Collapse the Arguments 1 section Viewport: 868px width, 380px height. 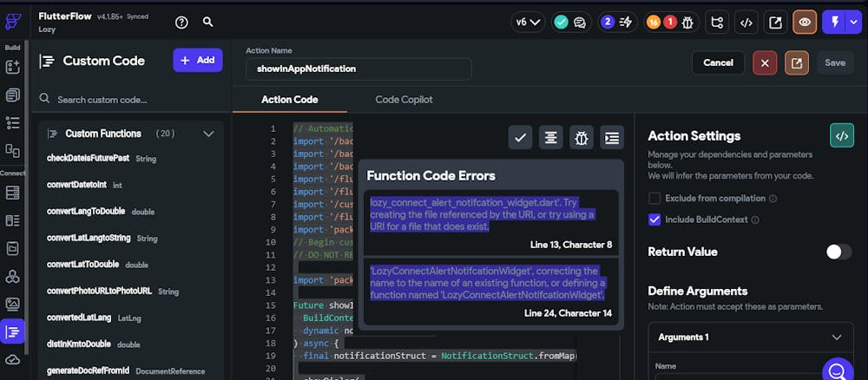(x=837, y=337)
